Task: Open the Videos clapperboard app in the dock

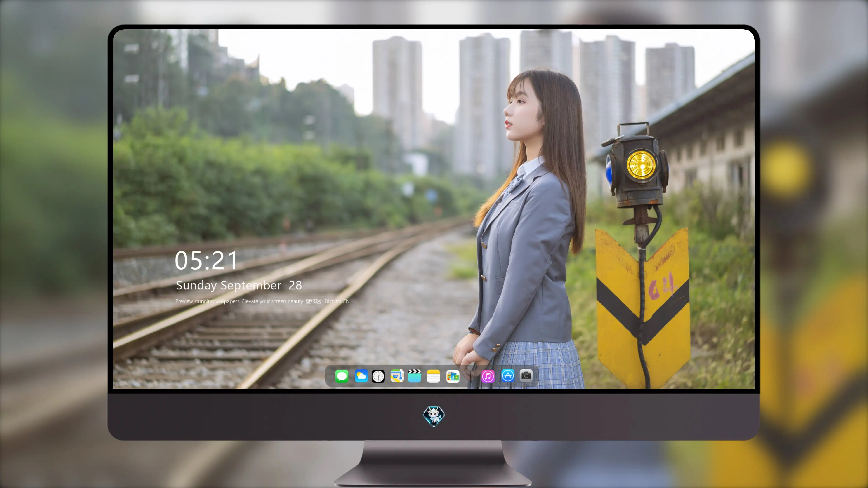Action: click(x=415, y=376)
